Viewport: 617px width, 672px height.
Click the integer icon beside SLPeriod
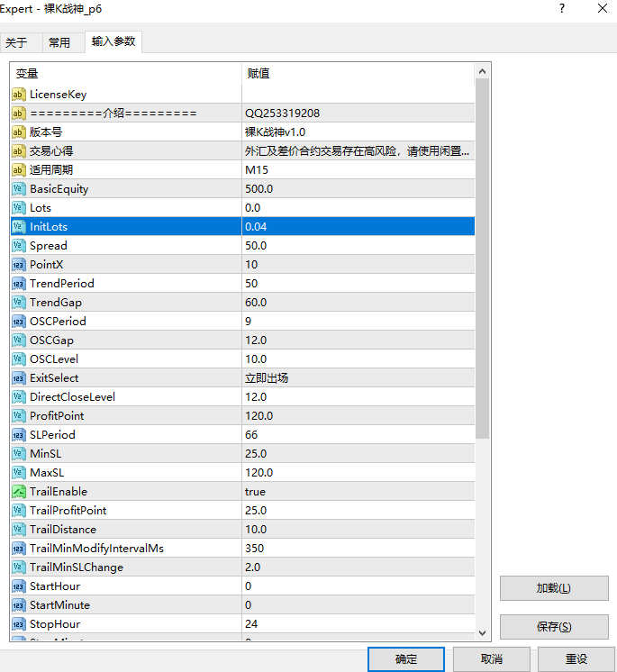pyautogui.click(x=18, y=434)
